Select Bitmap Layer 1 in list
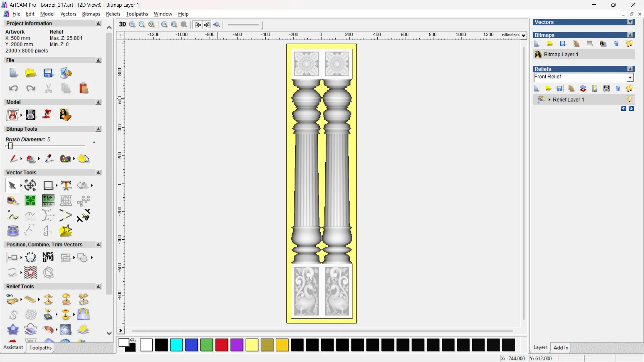Image resolution: width=644 pixels, height=362 pixels. click(561, 54)
